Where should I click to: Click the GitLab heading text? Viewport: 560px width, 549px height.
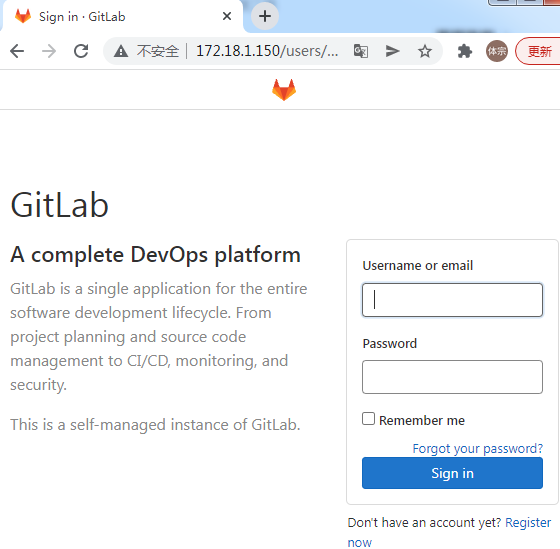(x=59, y=205)
